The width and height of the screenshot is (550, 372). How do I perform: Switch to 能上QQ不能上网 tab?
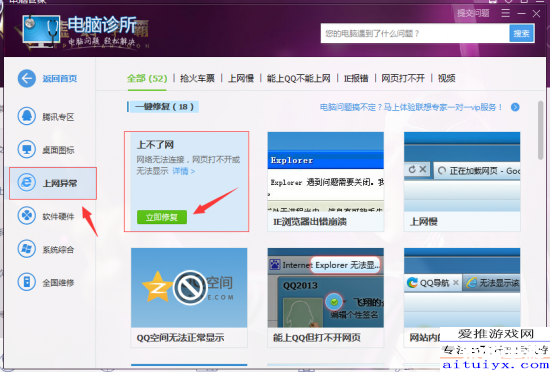[x=299, y=78]
